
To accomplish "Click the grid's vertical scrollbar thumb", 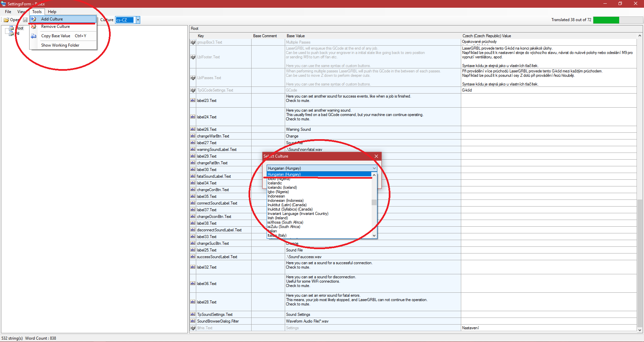I will click(640, 263).
